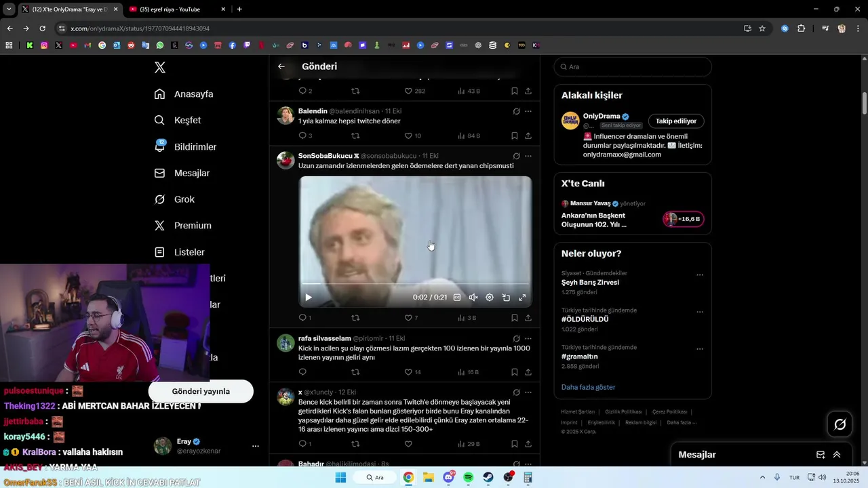The width and height of the screenshot is (868, 488).
Task: Open Anasayfa in the sidebar
Action: tap(184, 94)
